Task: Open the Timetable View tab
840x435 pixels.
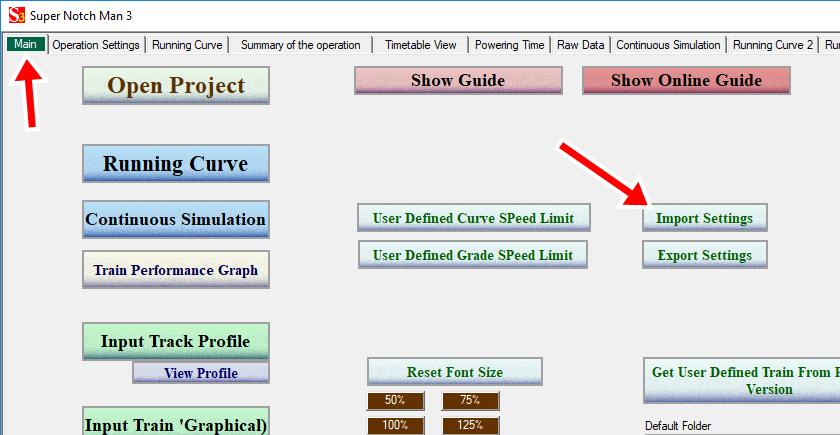Action: point(420,45)
